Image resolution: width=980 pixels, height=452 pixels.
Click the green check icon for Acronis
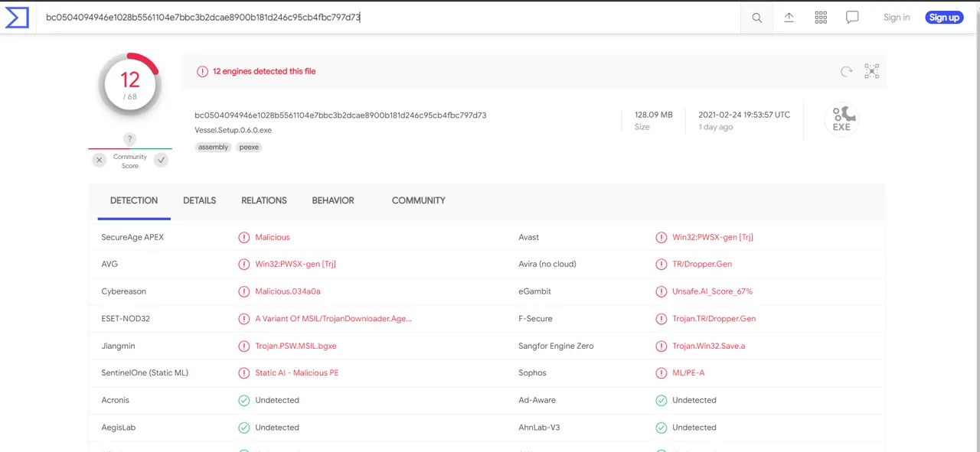pyautogui.click(x=244, y=400)
